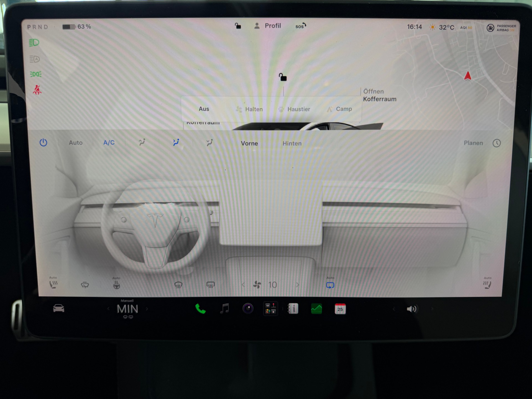Open the app launcher in the dock
This screenshot has width=532, height=399.
[x=270, y=309]
